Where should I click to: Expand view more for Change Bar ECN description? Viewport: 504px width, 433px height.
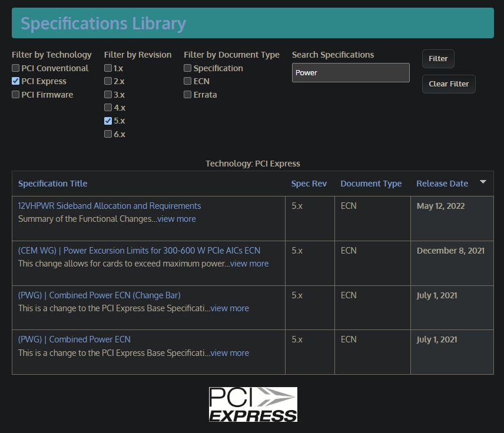(230, 308)
